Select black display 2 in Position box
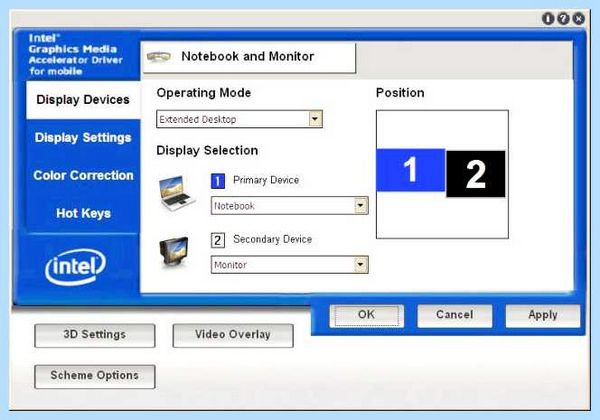 (x=476, y=174)
